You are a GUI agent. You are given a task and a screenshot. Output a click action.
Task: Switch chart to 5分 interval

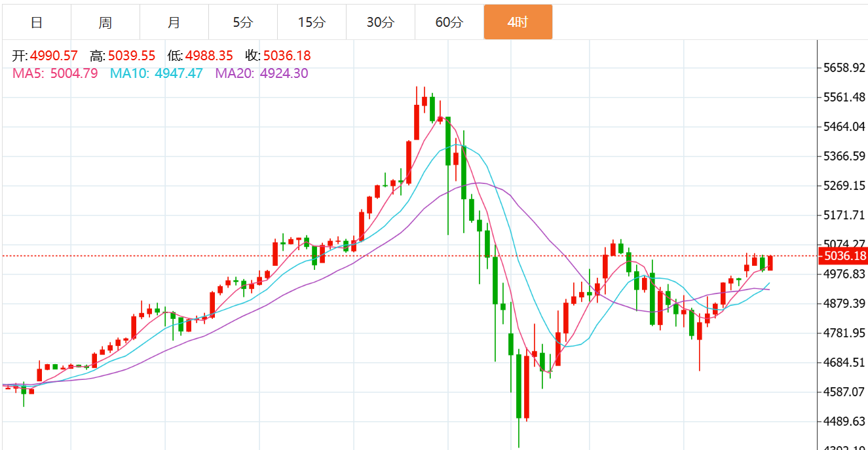tap(242, 22)
